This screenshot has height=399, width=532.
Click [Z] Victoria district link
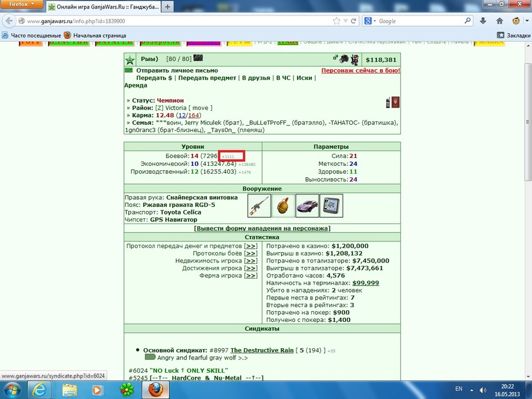pos(171,108)
